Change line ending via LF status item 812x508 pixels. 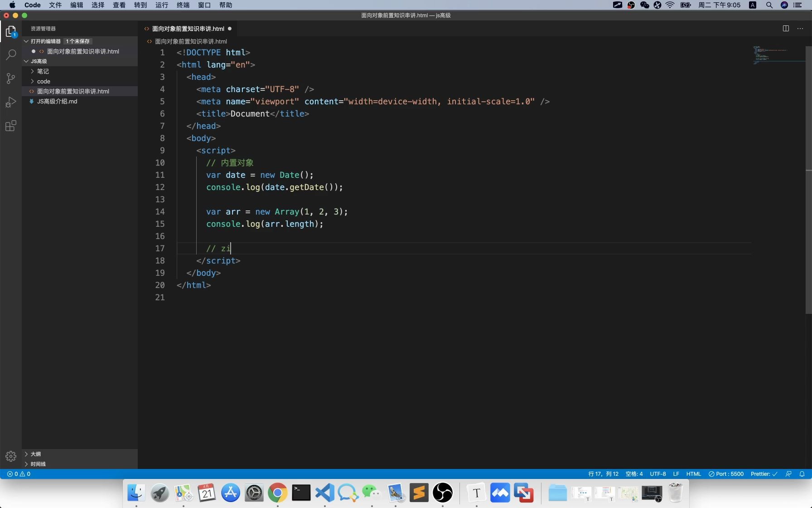676,474
